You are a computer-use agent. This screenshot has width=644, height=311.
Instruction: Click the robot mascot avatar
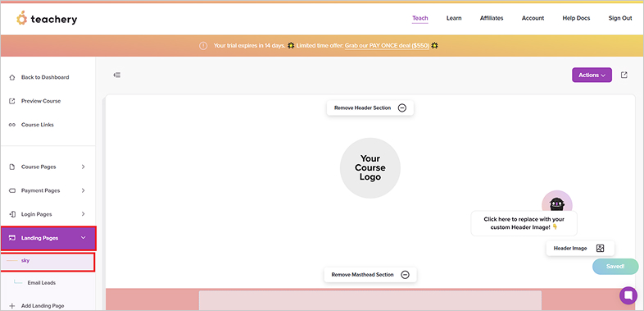[557, 202]
